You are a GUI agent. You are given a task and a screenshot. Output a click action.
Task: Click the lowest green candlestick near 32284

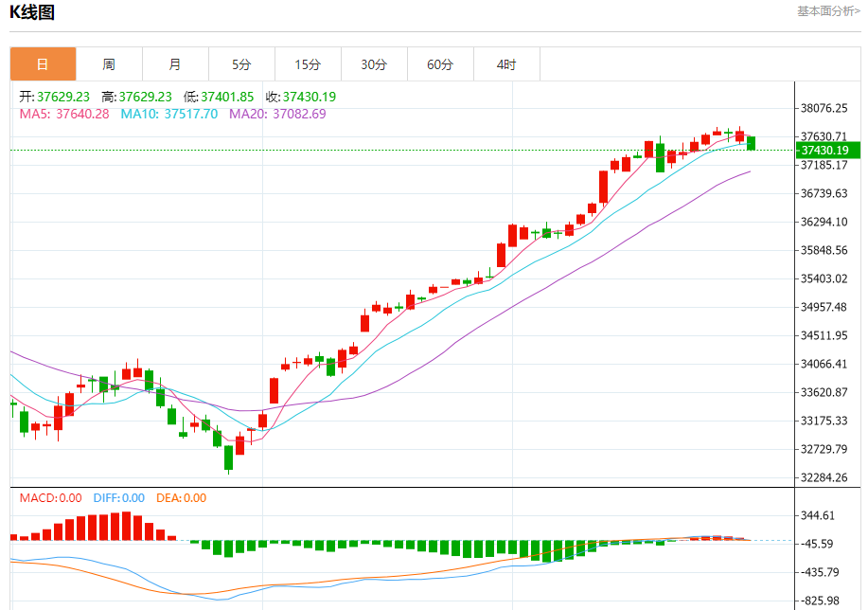[229, 457]
